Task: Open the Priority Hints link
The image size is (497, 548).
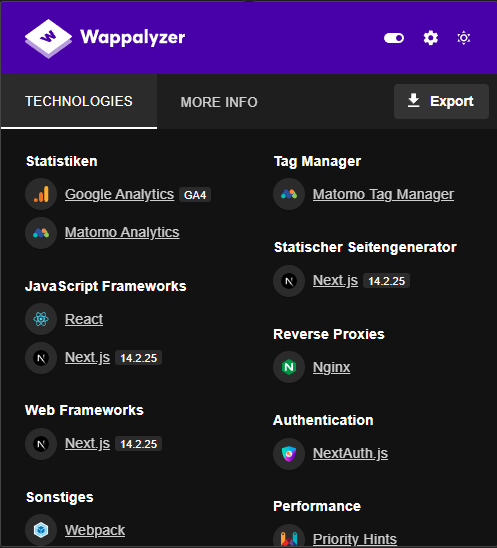Action: [x=355, y=539]
